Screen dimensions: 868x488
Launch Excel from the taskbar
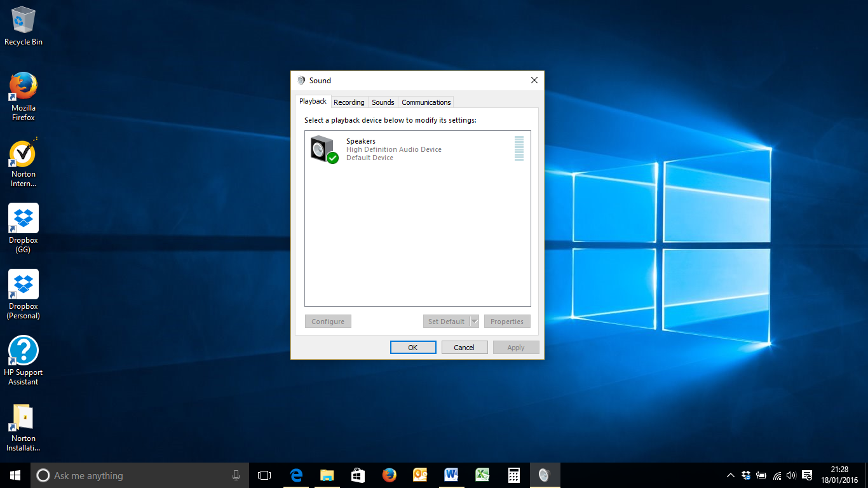[482, 475]
